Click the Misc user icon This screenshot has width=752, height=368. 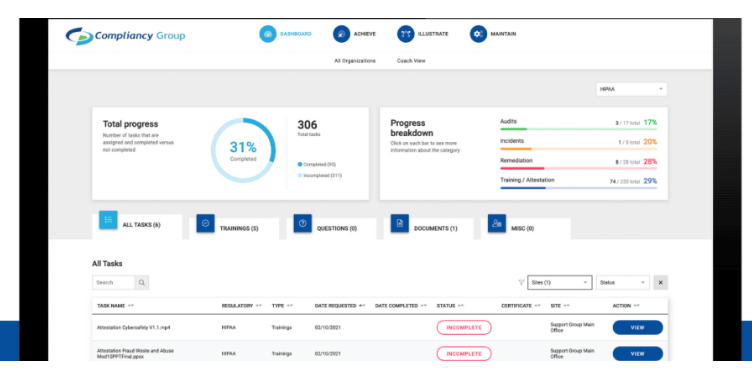click(x=497, y=224)
